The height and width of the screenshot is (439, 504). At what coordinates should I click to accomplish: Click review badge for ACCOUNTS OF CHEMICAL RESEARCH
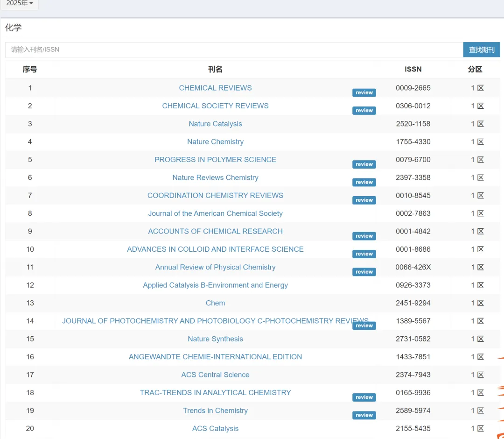pos(364,236)
